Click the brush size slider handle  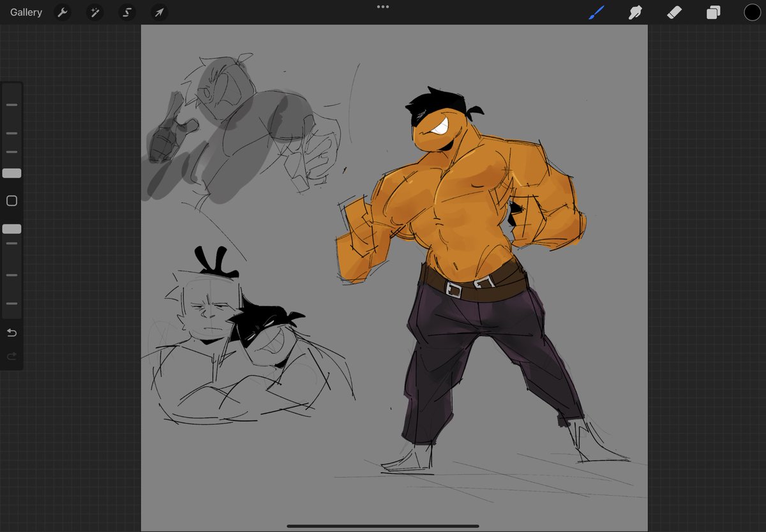point(11,173)
